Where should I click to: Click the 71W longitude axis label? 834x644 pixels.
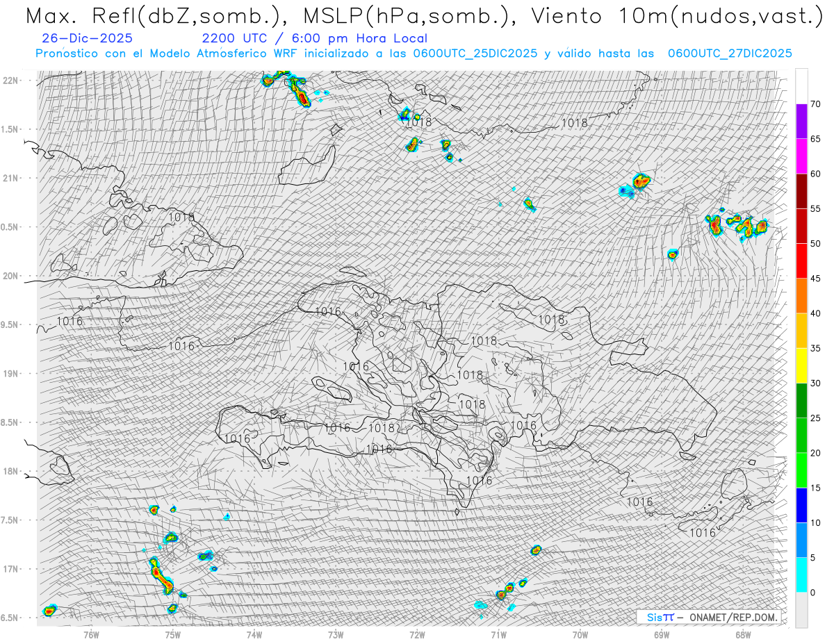(x=498, y=634)
